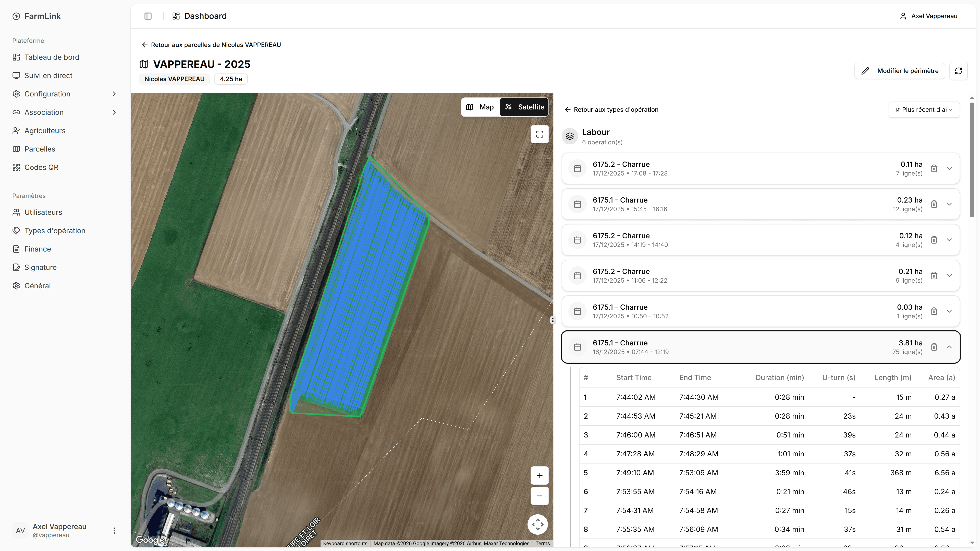Delete the 3.81 ha Charrue operation
Image resolution: width=980 pixels, height=551 pixels.
[934, 347]
